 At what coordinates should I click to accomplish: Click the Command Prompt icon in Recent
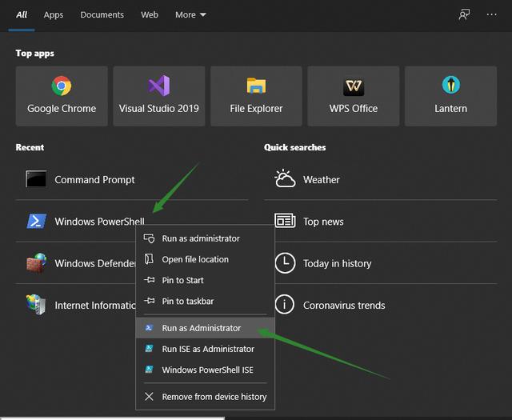(x=36, y=179)
